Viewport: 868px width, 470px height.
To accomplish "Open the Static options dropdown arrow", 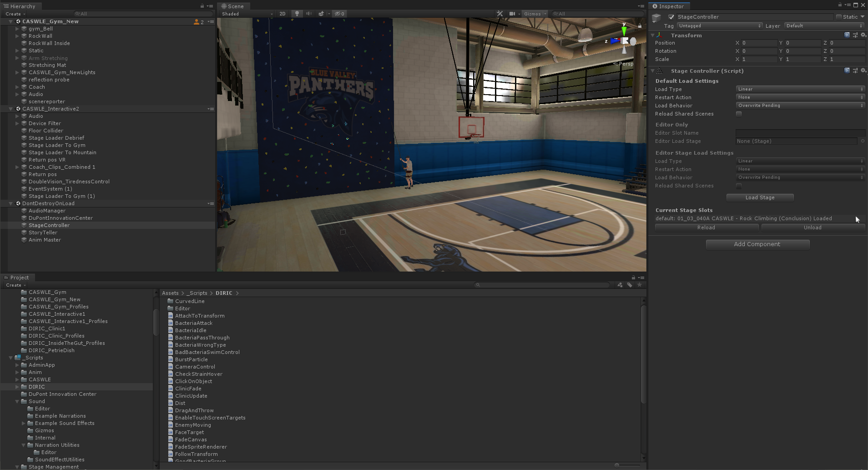I will (x=863, y=17).
